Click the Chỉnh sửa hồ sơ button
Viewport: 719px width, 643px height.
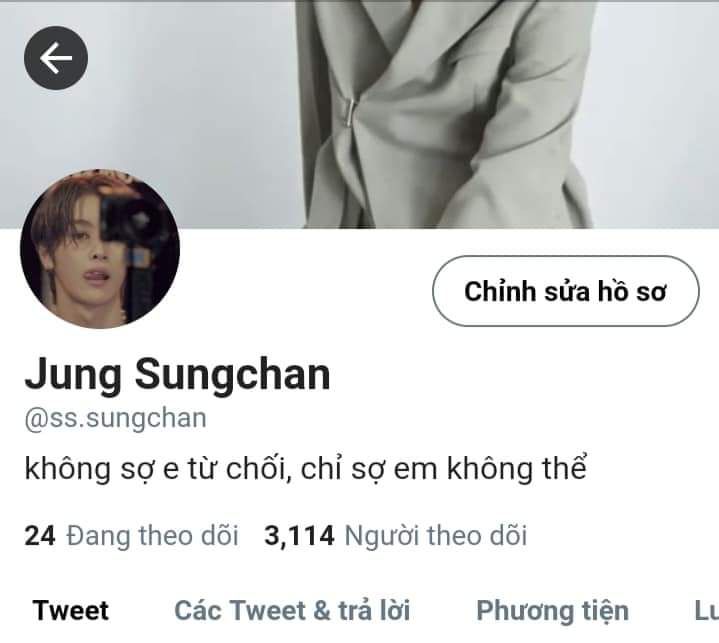tap(565, 291)
